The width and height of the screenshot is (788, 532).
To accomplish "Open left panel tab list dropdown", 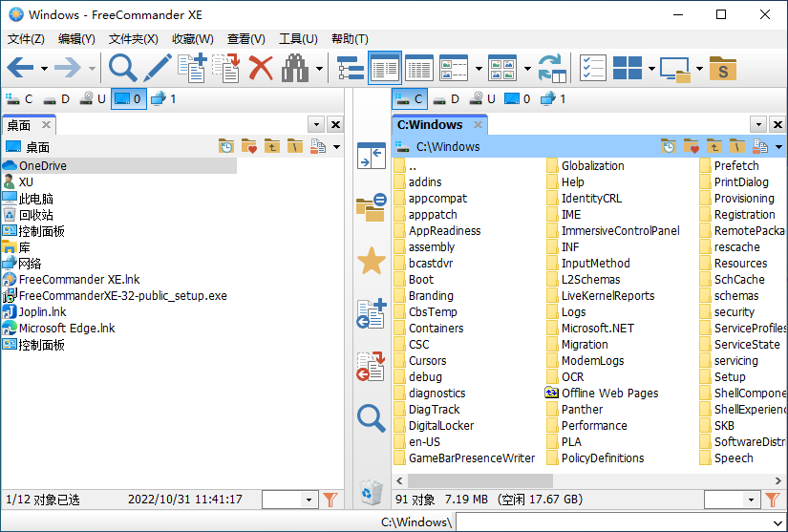I will (x=316, y=124).
